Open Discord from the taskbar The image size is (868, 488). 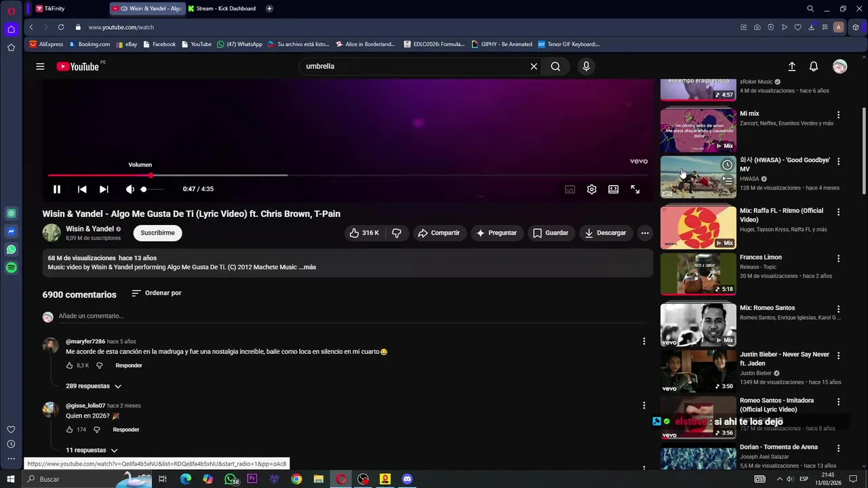[x=407, y=479]
